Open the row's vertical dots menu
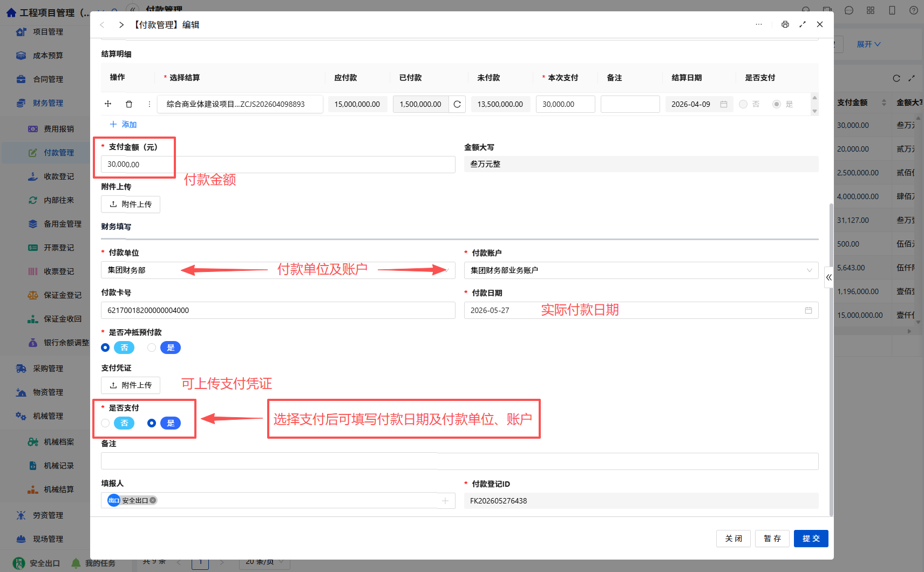This screenshot has height=572, width=924. click(150, 104)
